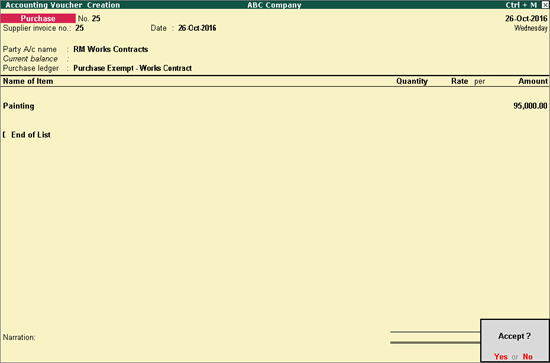Edit the supplier invoice number field
550x363 pixels.
pyautogui.click(x=80, y=28)
